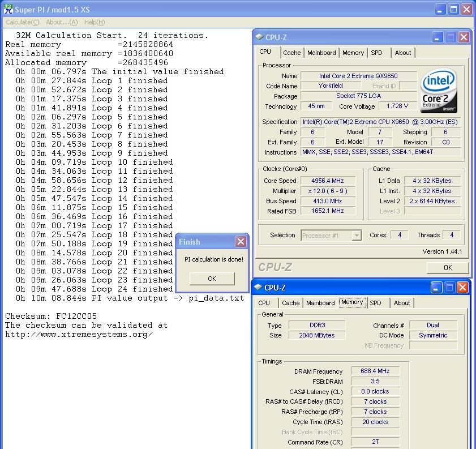Click the FSB:DRAM value 3:5
476x449 pixels.
pos(375,381)
